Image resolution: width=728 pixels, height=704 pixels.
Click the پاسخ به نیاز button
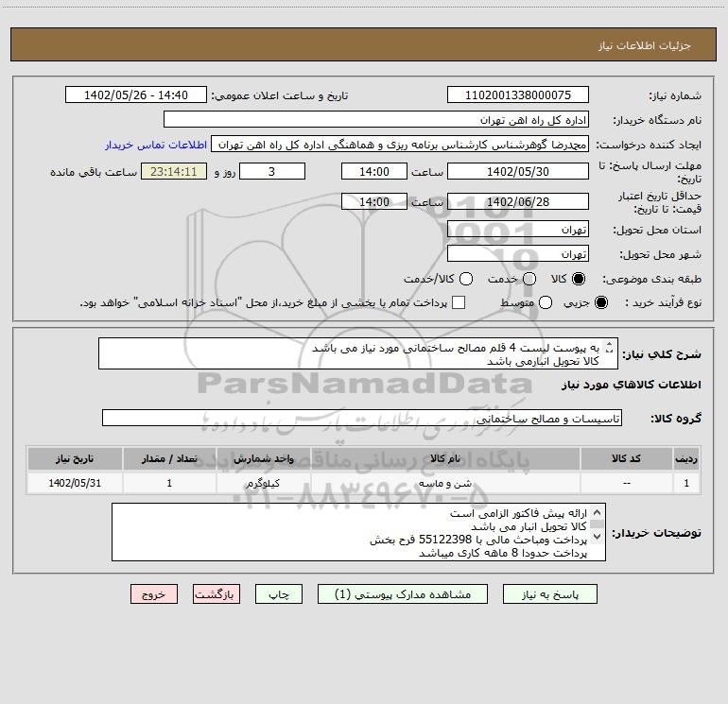pyautogui.click(x=549, y=594)
